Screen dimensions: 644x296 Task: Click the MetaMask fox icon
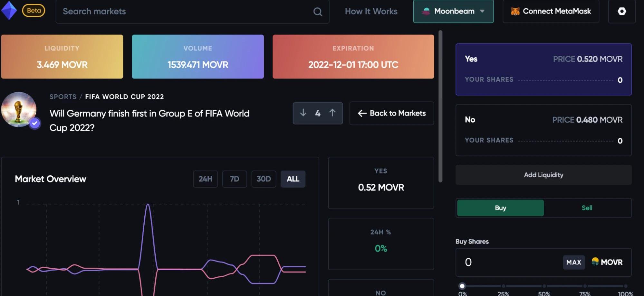tap(515, 11)
